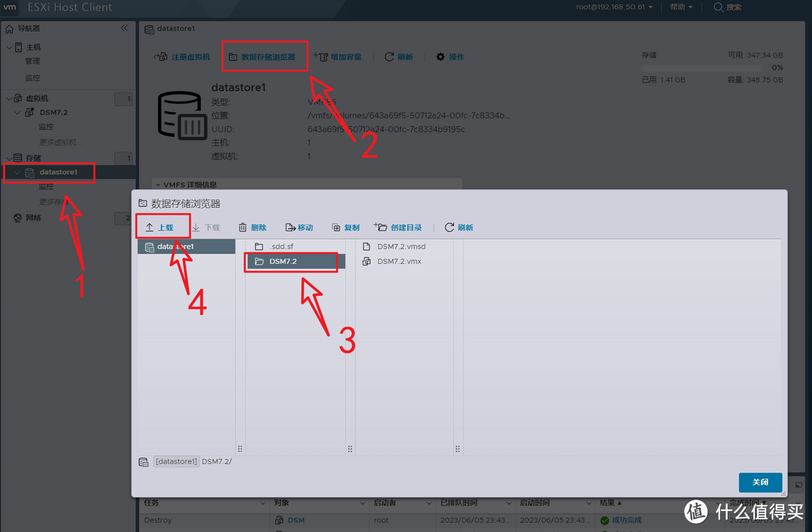Open the Actions (操作) gear menu
812x532 pixels.
(x=450, y=57)
